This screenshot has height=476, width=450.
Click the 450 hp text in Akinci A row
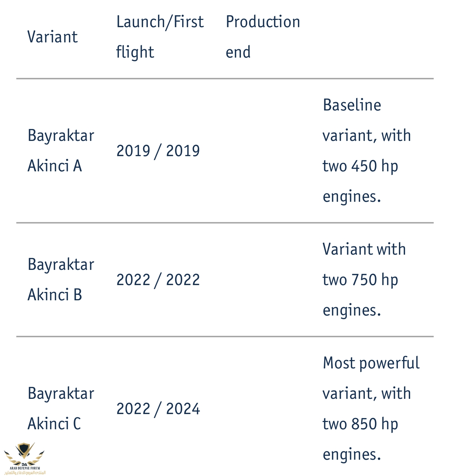pyautogui.click(x=375, y=166)
